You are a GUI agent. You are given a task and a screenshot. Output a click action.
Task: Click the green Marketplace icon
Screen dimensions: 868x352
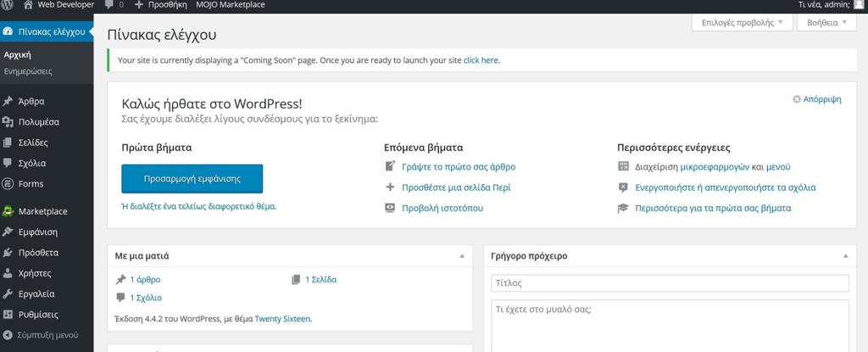click(x=8, y=211)
